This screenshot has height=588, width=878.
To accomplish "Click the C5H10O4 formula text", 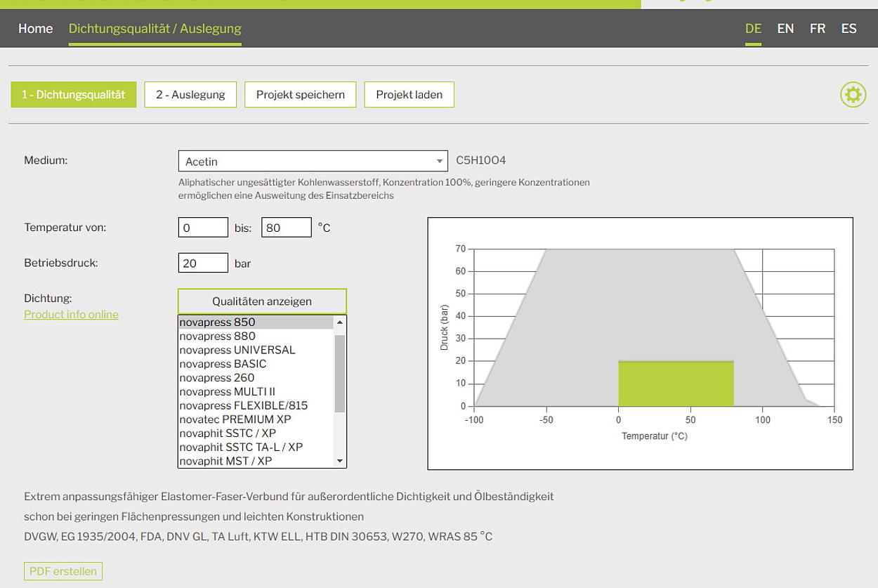I will [481, 160].
